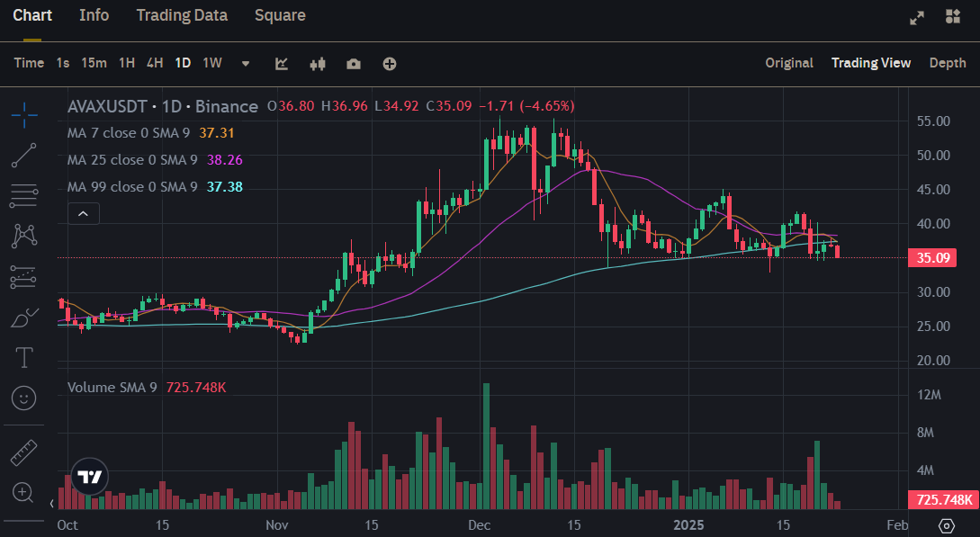This screenshot has height=537, width=980.
Task: Select the Volume SMA 9 legend
Action: point(112,388)
